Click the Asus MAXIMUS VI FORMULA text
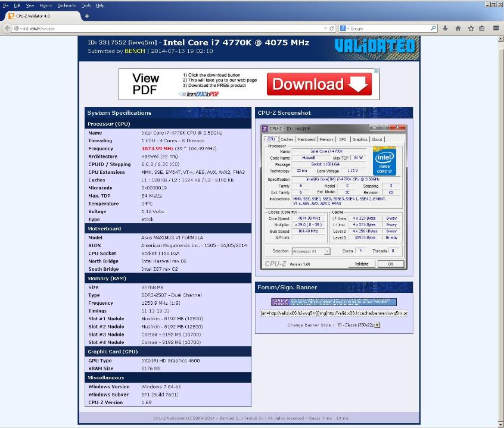The width and height of the screenshot is (504, 428). [172, 238]
